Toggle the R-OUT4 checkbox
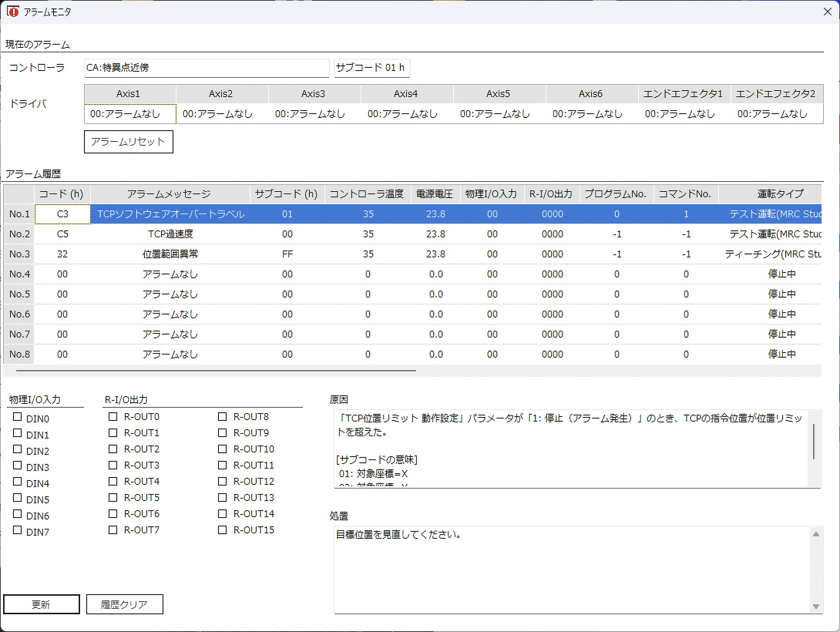 click(x=113, y=482)
